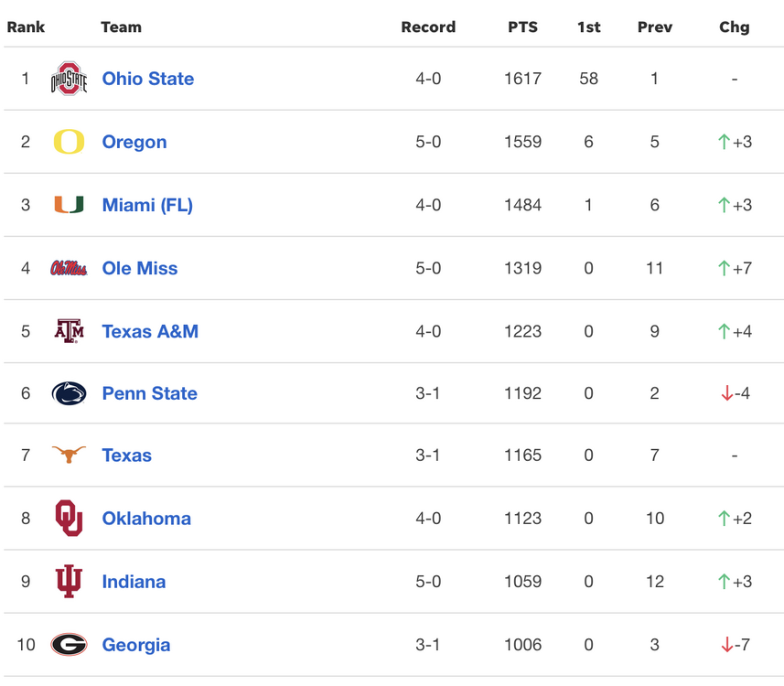Click the Record column header
This screenshot has width=784, height=686.
coord(428,27)
